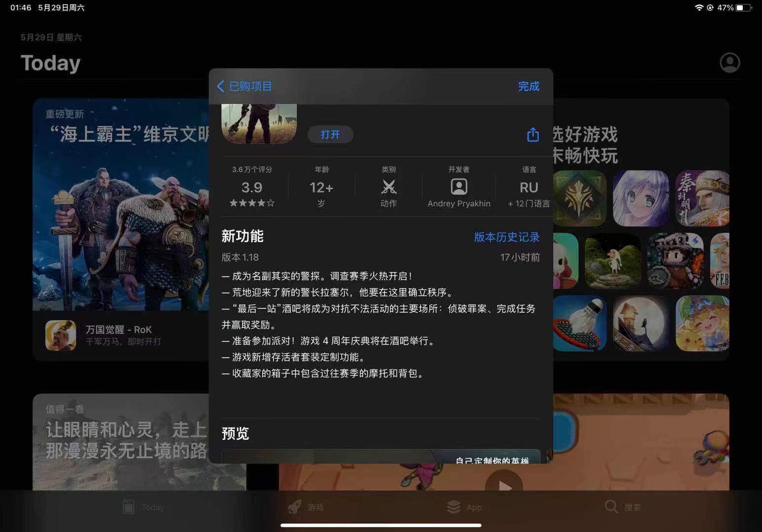Tap the 秦时明月 game icon
Viewport: 762px width, 532px height.
click(x=702, y=199)
